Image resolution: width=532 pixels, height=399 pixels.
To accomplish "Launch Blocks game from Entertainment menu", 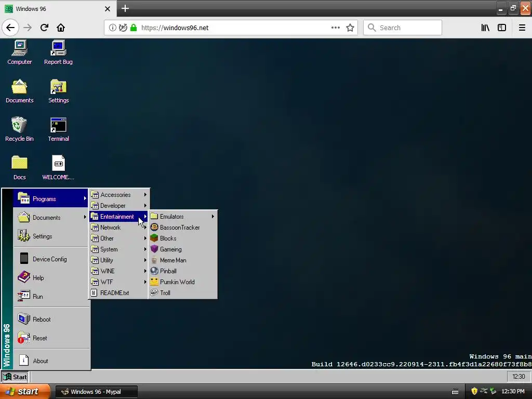I will (x=182, y=238).
